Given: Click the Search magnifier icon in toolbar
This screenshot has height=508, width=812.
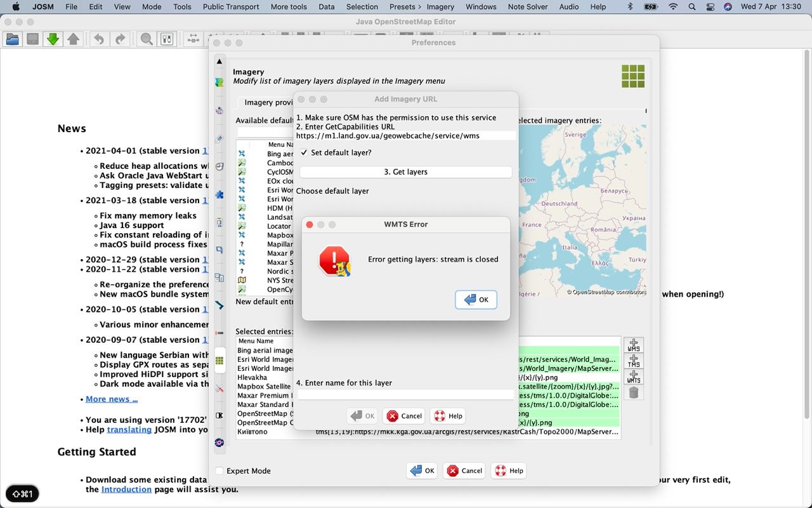Looking at the screenshot, I should click(x=147, y=39).
